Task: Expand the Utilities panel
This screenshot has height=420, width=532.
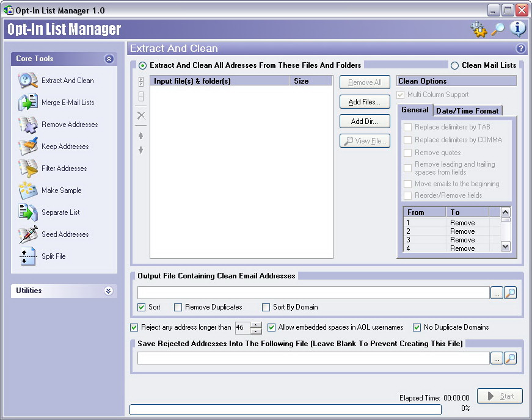Action: click(x=109, y=291)
